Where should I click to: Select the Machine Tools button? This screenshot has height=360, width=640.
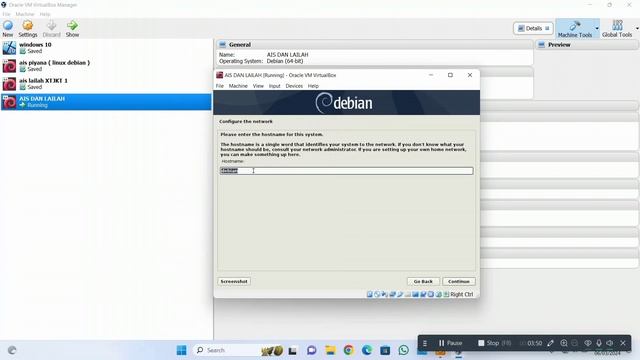[575, 29]
